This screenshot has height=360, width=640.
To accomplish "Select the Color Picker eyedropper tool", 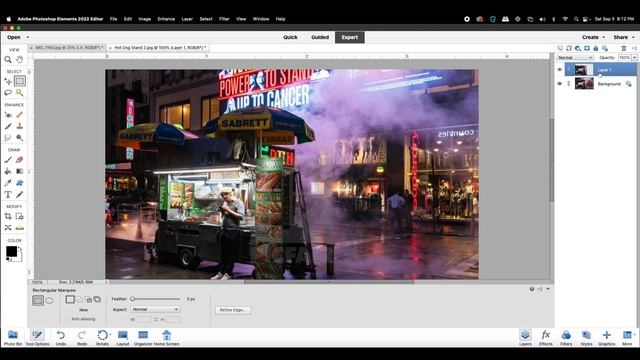I will tap(8, 183).
